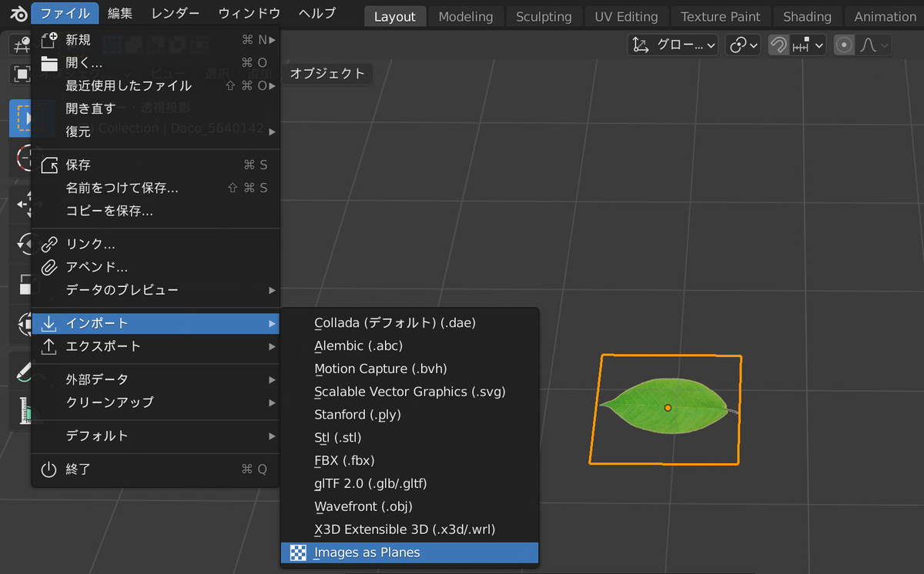Open the ウィンドウ menu
Screen dimensions: 924x574
pos(249,13)
